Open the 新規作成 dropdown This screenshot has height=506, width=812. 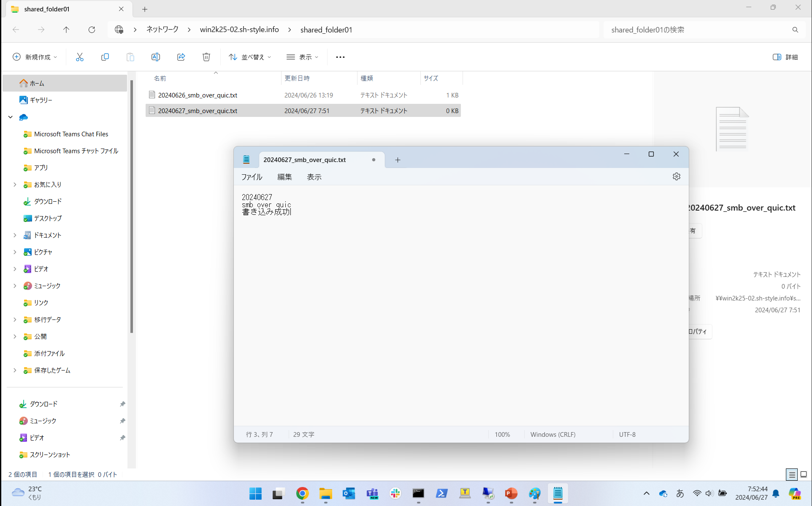[35, 57]
